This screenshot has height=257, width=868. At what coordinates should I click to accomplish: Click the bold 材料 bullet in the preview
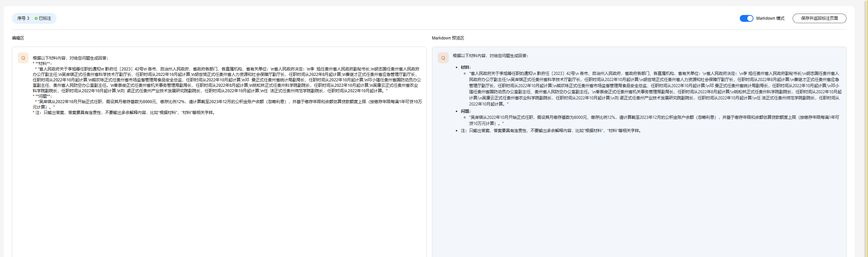pyautogui.click(x=465, y=67)
